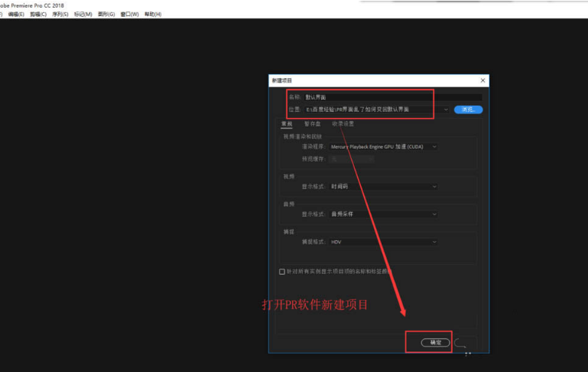Expand the 视频 显示格式 时间码 dropdown
588x372 pixels.
point(383,186)
